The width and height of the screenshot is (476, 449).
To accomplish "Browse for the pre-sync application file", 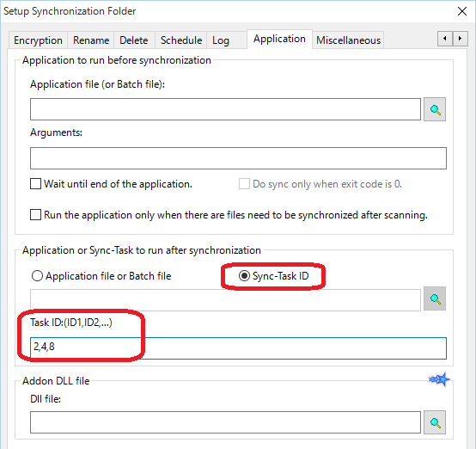I will (x=435, y=109).
